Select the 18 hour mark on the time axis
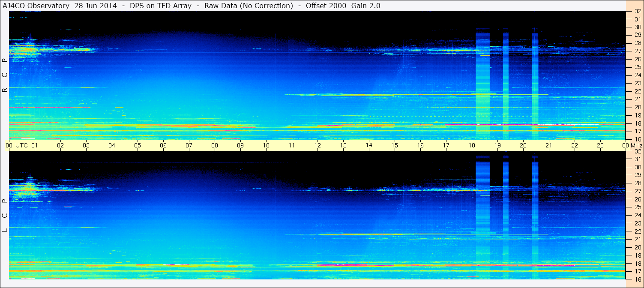Screen dimensions: 644x288 [x=472, y=145]
